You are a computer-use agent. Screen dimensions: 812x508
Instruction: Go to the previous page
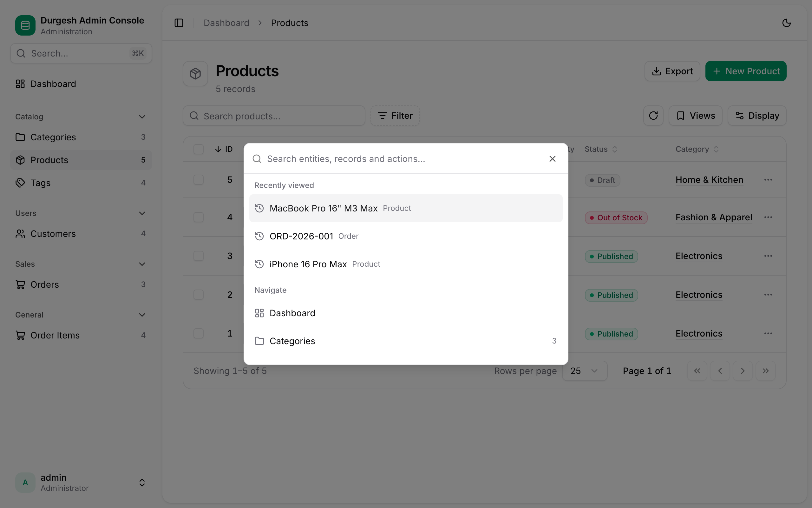click(720, 371)
